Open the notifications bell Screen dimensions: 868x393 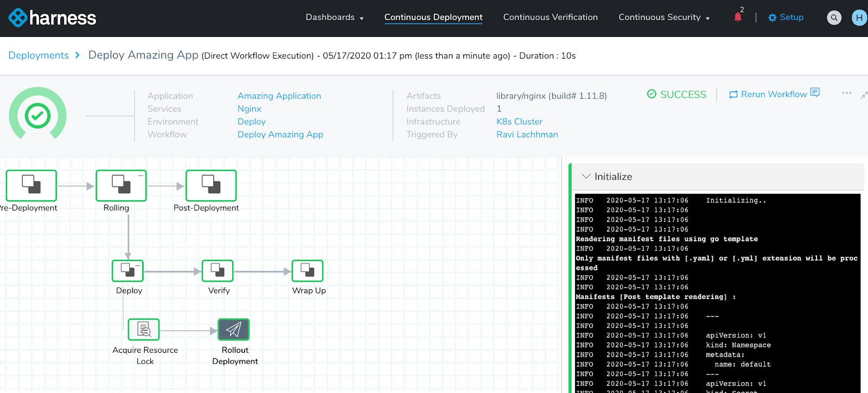738,17
